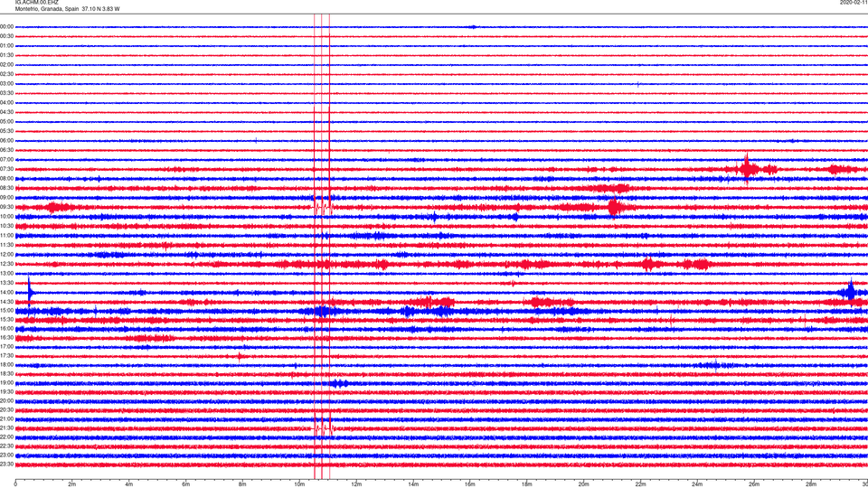Pick the 02:30 time label
This screenshot has height=488, width=868.
(7, 74)
